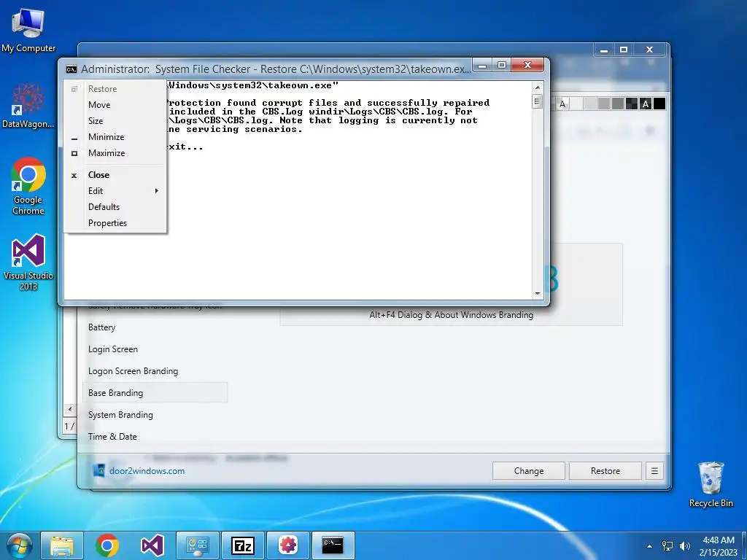The height and width of the screenshot is (560, 747).
Task: Close the System File Checker console
Action: pos(527,65)
